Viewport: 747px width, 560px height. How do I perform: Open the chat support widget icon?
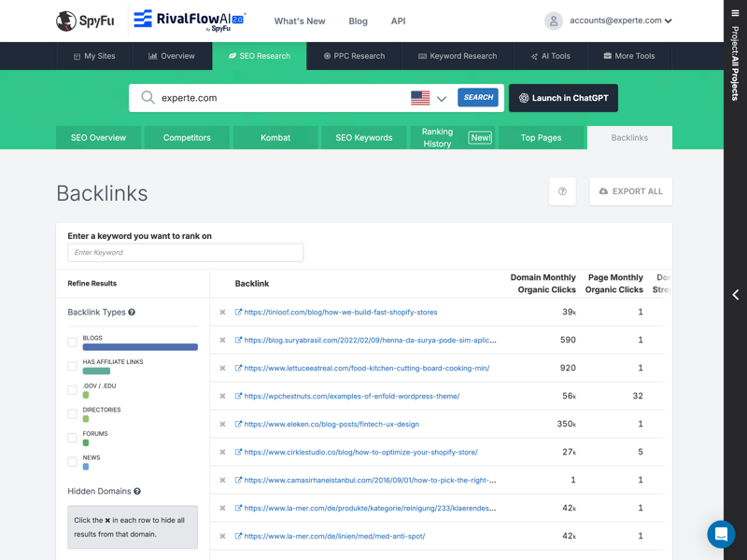[x=721, y=534]
